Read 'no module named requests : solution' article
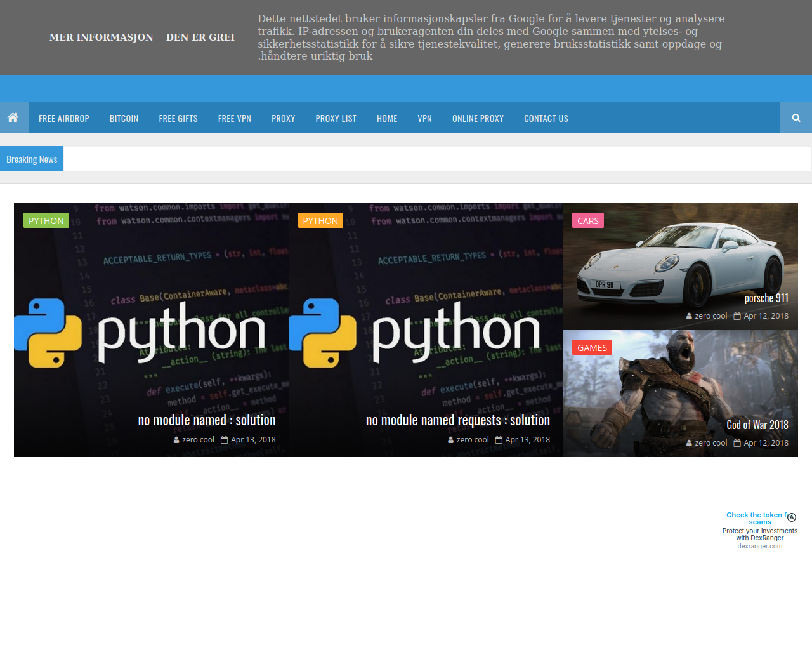The image size is (812, 650). (458, 420)
